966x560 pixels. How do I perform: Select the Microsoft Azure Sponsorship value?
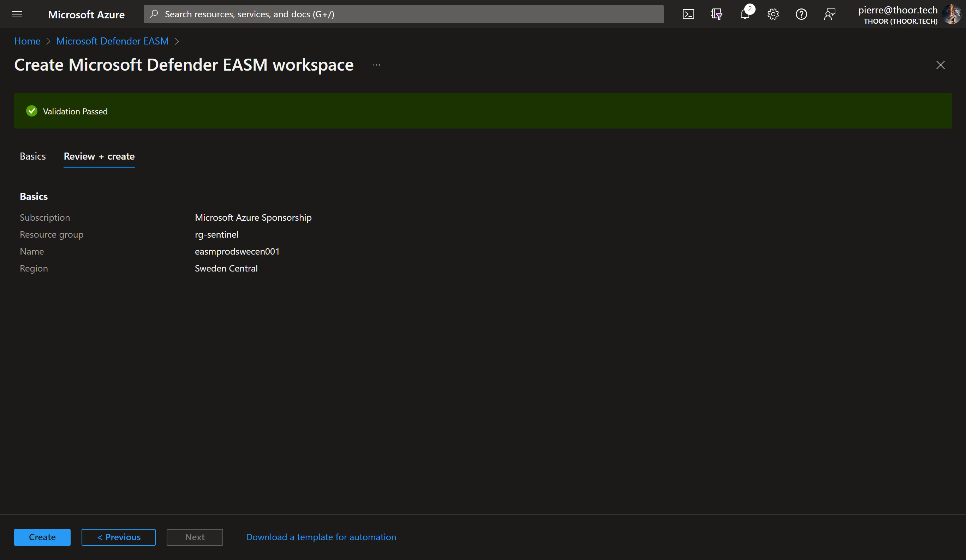coord(253,218)
